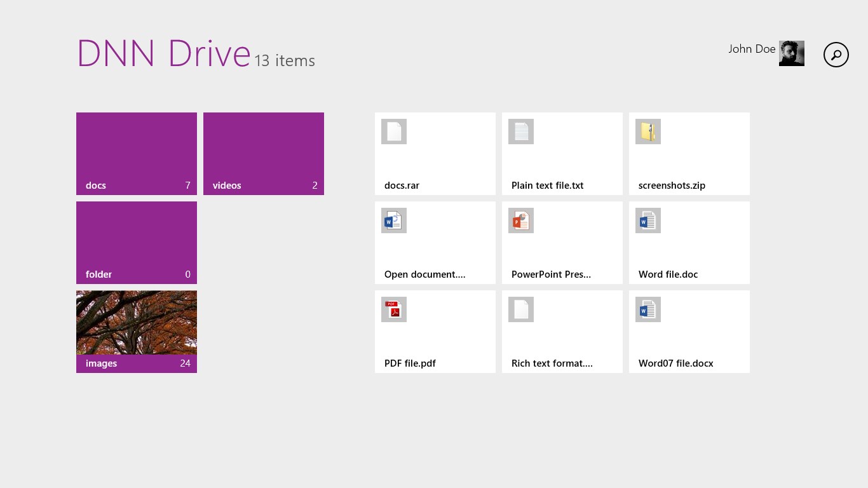Click the PowerPoint icon on the presentation tile

[521, 220]
